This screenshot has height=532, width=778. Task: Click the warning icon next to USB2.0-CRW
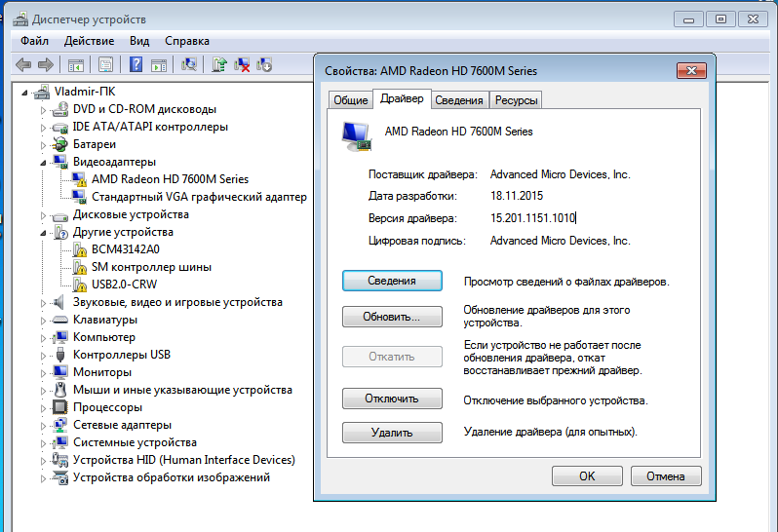(79, 285)
